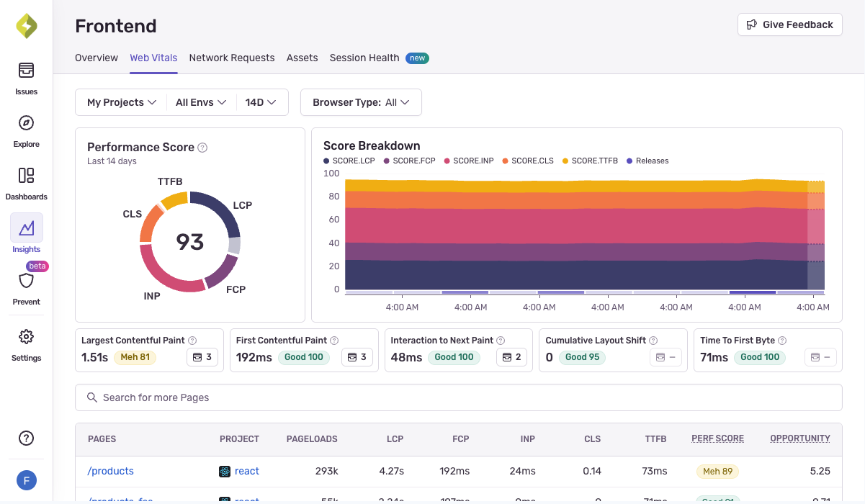Viewport: 865px width, 504px height.
Task: Switch to the Network Requests tab
Action: point(232,58)
